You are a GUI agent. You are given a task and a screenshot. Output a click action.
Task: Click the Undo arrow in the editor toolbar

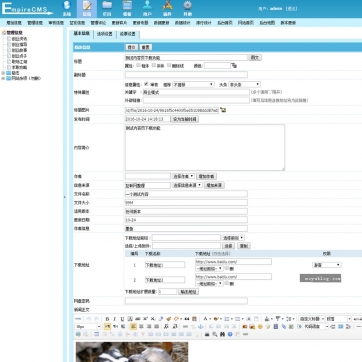coord(89,319)
